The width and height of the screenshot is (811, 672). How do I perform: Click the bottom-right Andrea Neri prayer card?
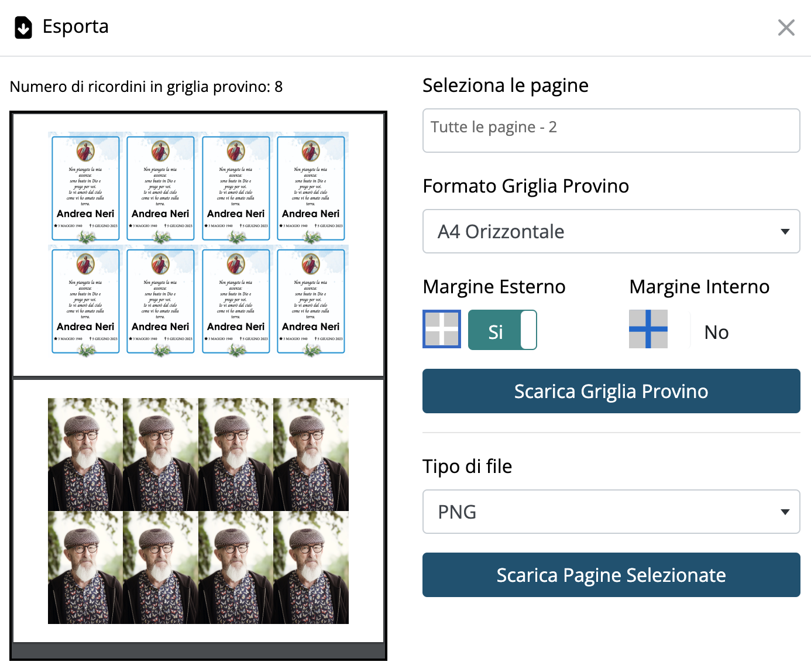click(311, 301)
